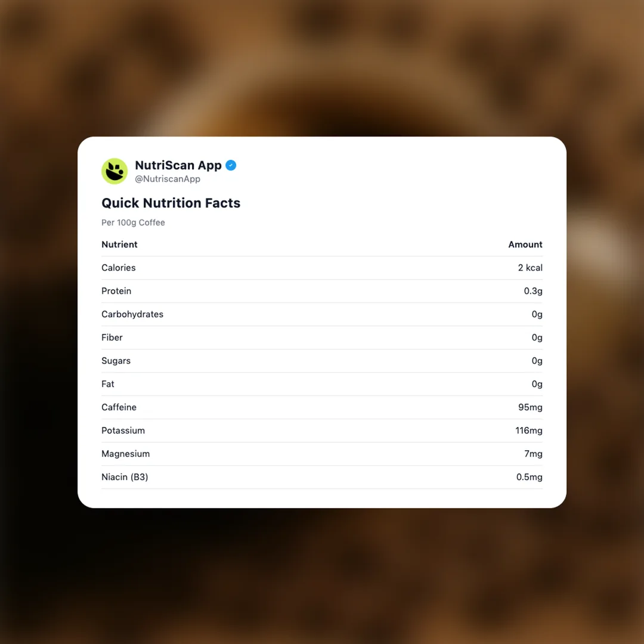Image resolution: width=644 pixels, height=644 pixels.
Task: Click the blue verified badge
Action: [231, 165]
